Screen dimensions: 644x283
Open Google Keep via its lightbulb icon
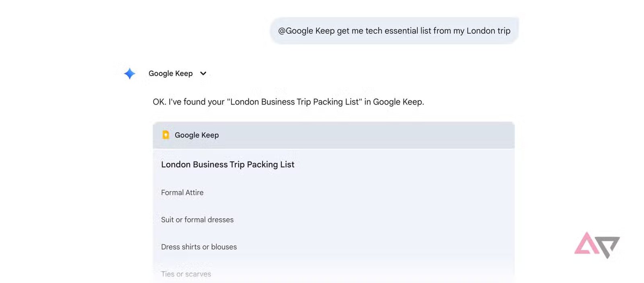click(166, 135)
